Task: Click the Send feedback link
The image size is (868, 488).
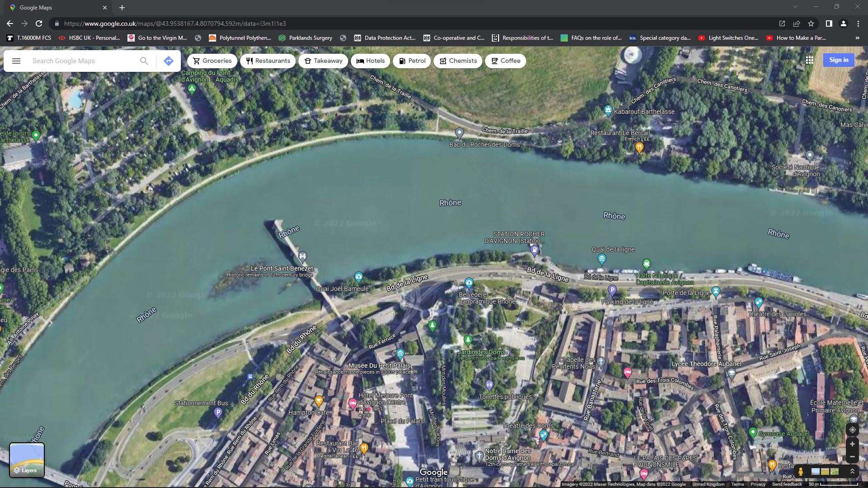Action: point(787,484)
